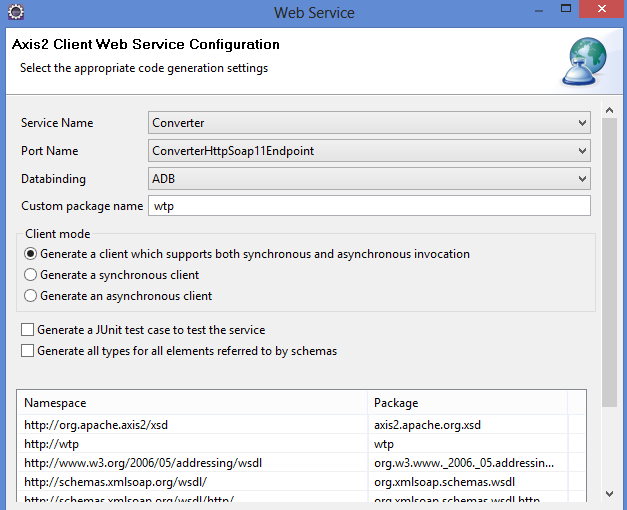This screenshot has height=510, width=627.
Task: Click the Package column header
Action: click(467, 403)
